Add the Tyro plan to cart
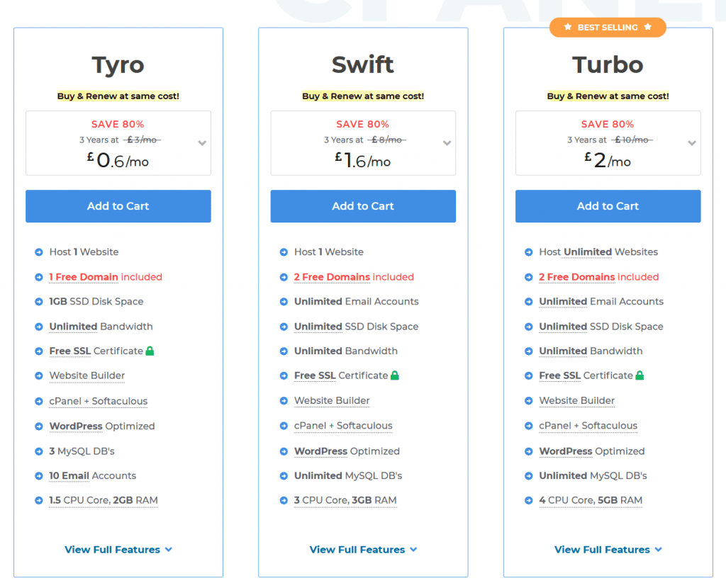The height and width of the screenshot is (588, 726). pyautogui.click(x=118, y=206)
